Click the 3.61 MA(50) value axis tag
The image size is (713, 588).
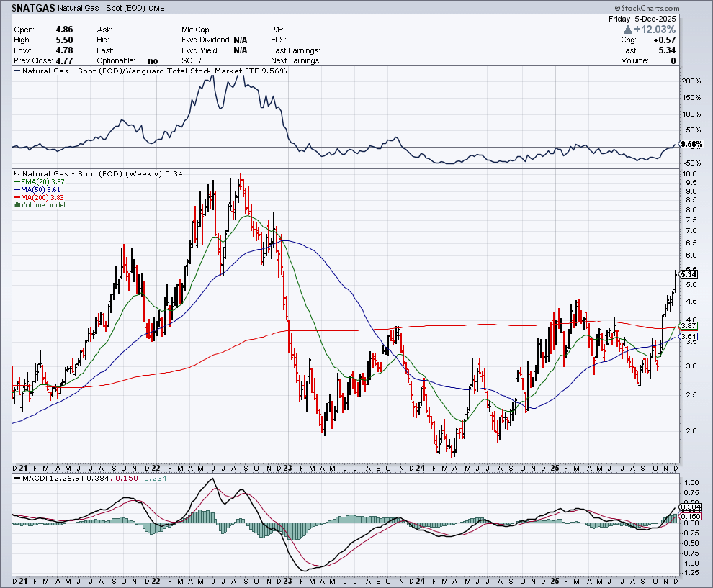[x=689, y=336]
